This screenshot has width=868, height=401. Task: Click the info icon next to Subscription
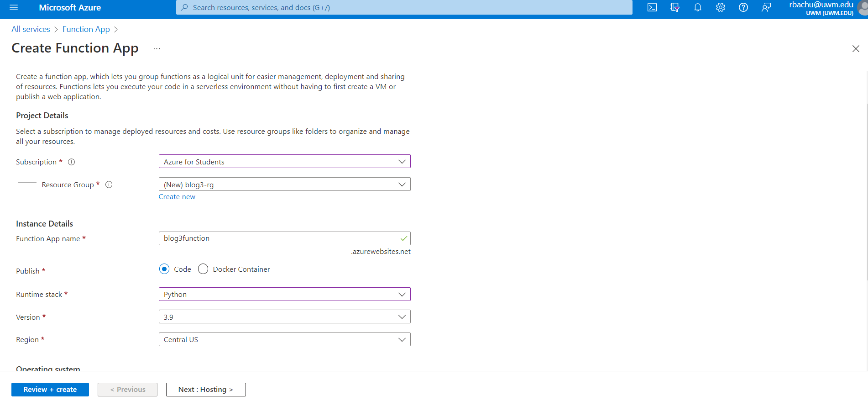(72, 162)
